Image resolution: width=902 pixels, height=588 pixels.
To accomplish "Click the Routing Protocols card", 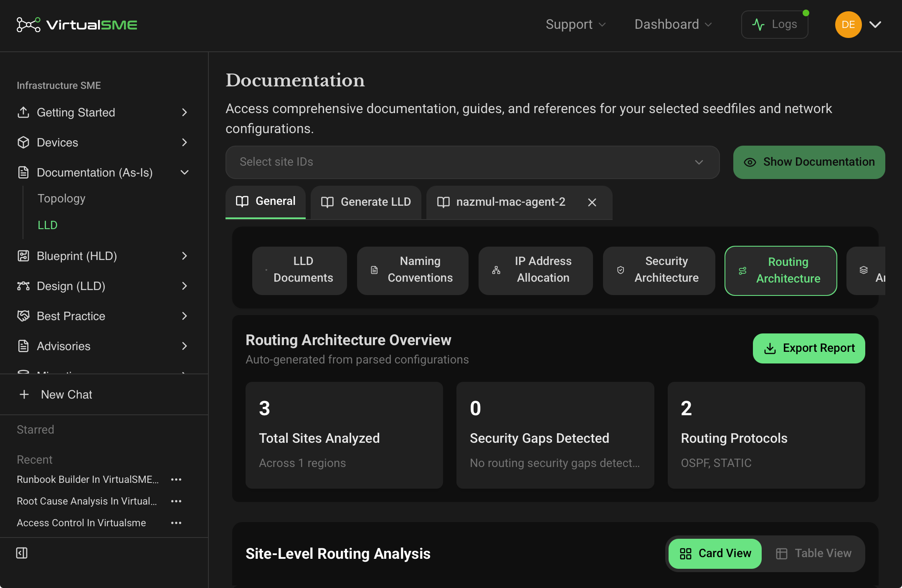I will coord(766,435).
